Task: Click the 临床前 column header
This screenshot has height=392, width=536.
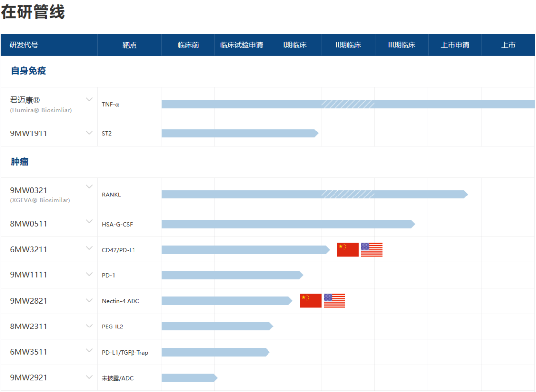Action: click(x=188, y=45)
